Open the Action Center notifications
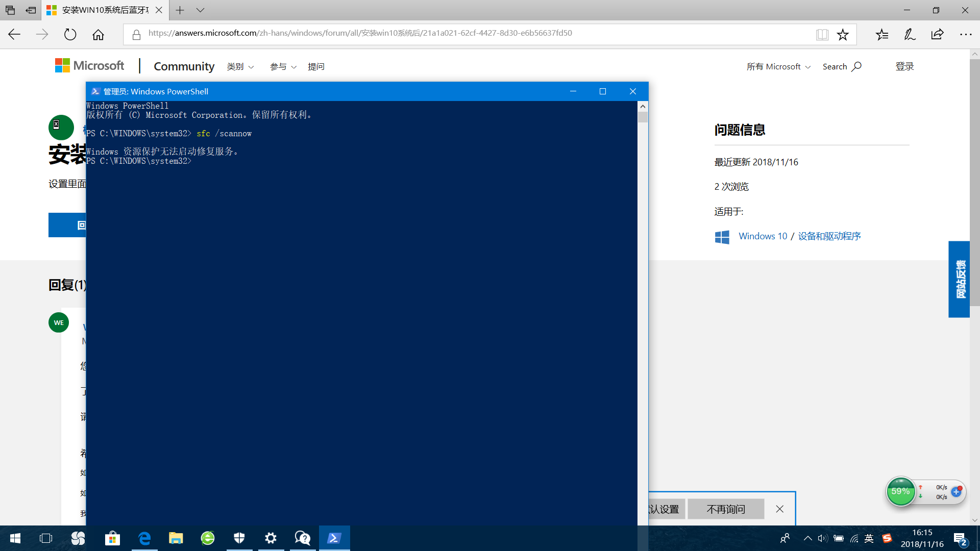 pyautogui.click(x=960, y=539)
